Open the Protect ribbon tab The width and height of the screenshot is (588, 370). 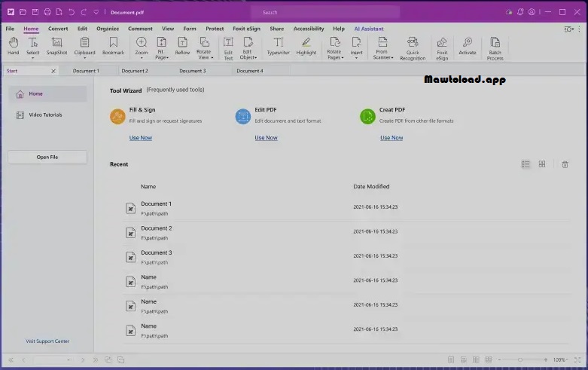(x=215, y=29)
